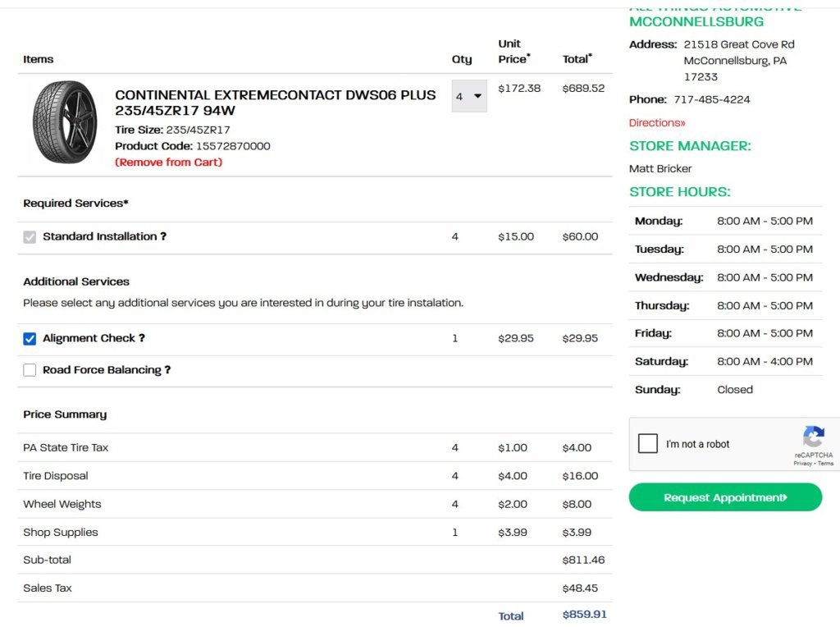Click the Monday hours row label
The image size is (840, 627).
[659, 222]
